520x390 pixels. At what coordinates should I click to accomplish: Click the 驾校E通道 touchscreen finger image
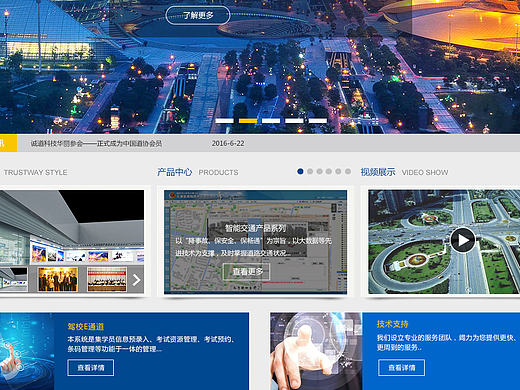(x=27, y=351)
